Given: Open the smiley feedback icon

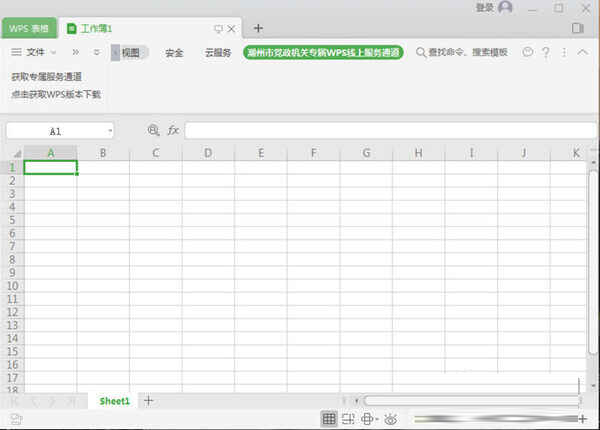Looking at the screenshot, I should click(528, 52).
